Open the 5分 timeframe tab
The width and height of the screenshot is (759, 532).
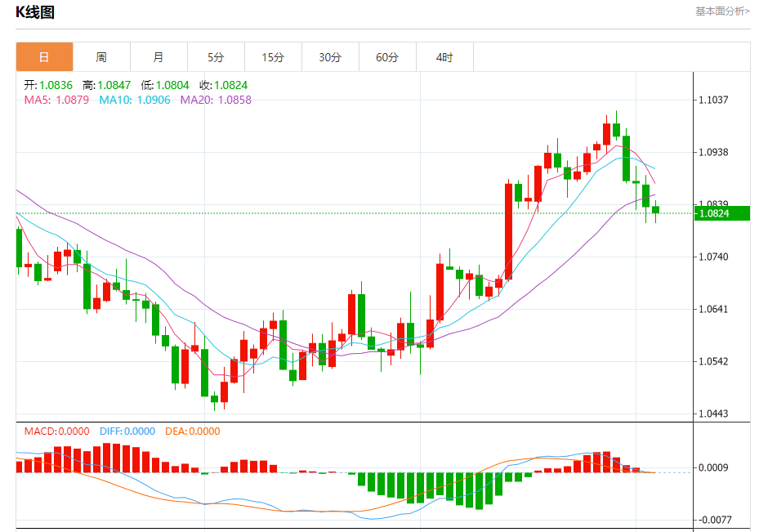coord(216,57)
